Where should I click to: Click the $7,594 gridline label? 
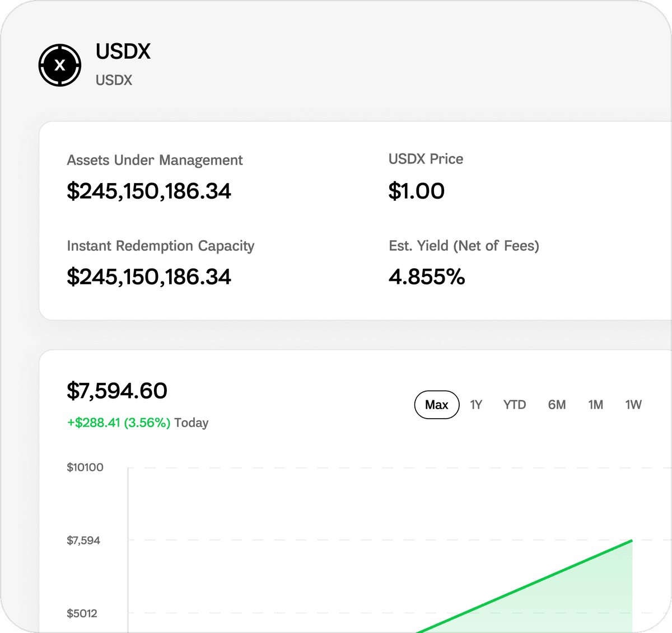point(83,540)
